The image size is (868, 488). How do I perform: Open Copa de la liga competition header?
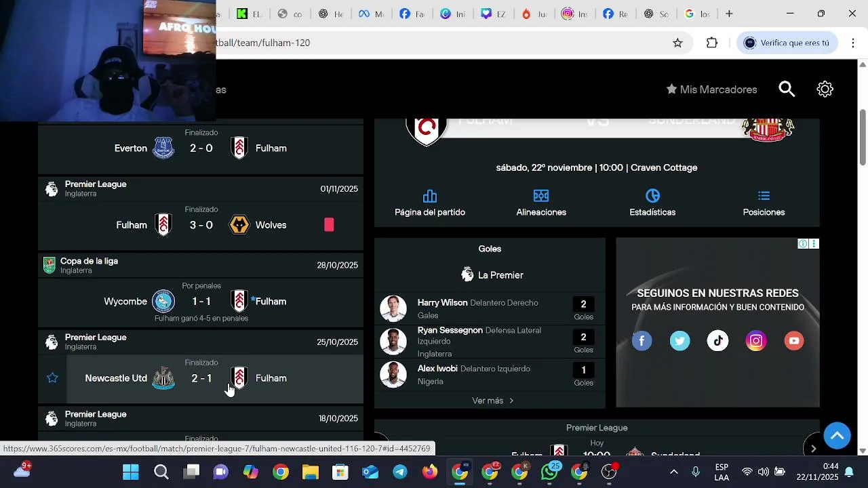201,265
